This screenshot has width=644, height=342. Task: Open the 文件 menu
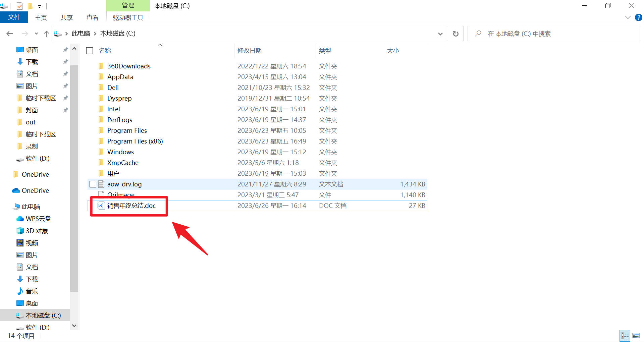pos(14,17)
